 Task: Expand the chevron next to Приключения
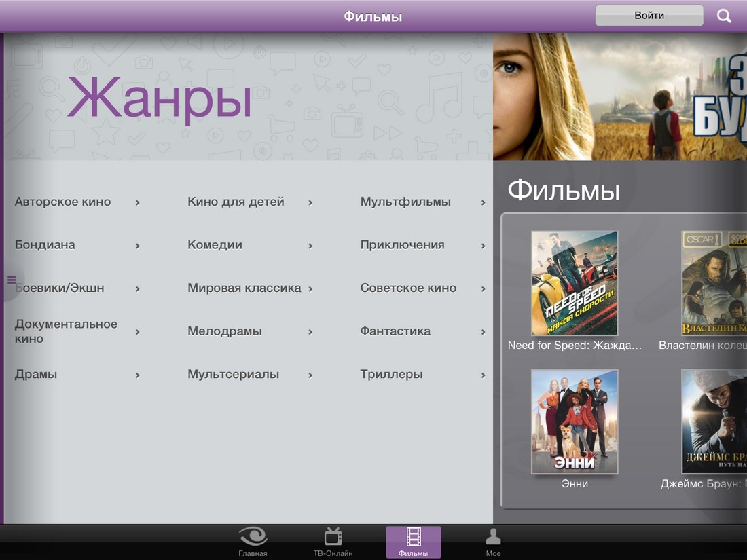(x=483, y=246)
